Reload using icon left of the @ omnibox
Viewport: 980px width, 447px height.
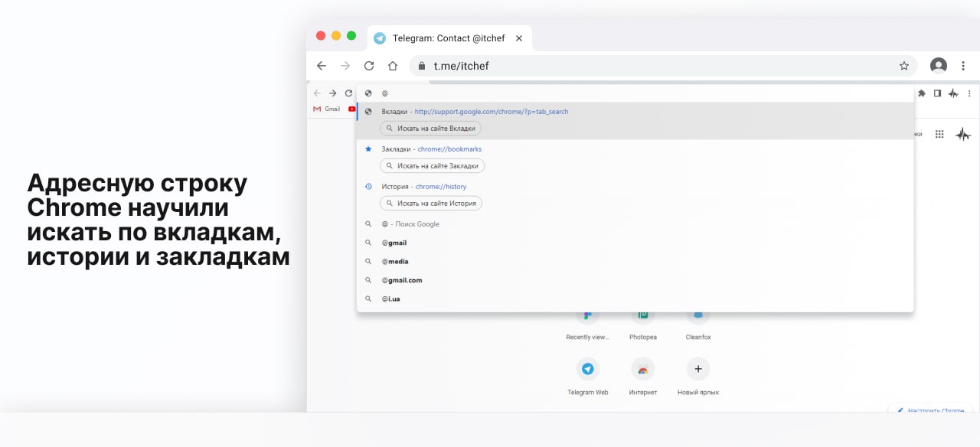tap(348, 93)
